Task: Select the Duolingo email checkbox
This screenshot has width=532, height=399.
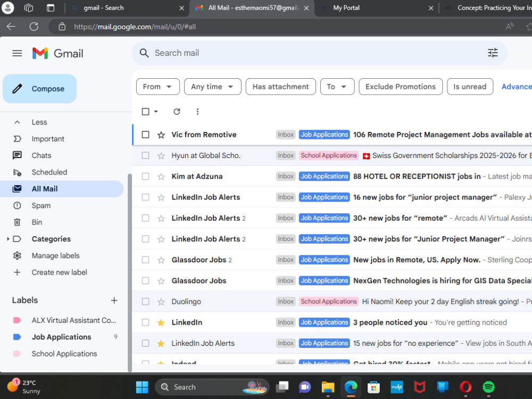Action: [x=146, y=302]
